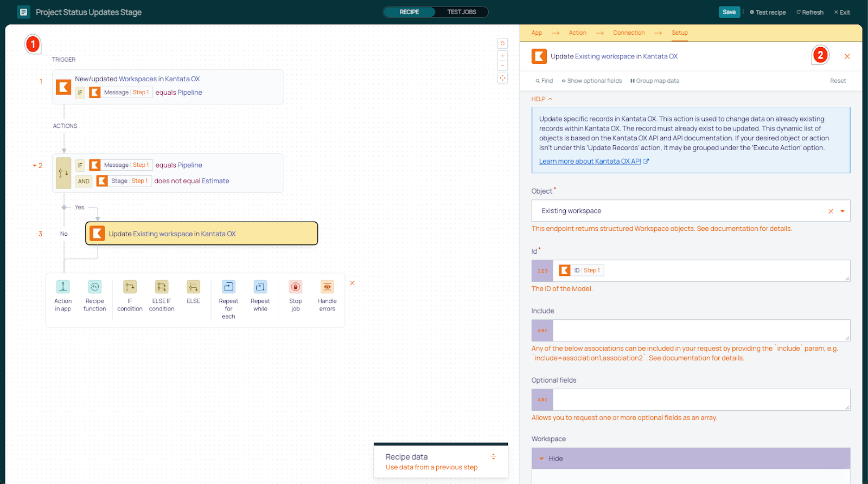The width and height of the screenshot is (868, 484).
Task: Exit the recipe editor
Action: (x=842, y=12)
